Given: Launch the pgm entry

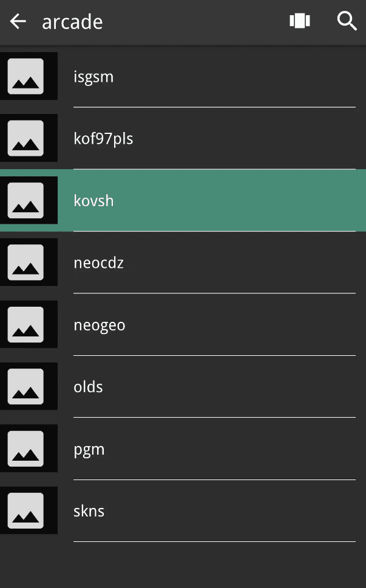Looking at the screenshot, I should (212, 449).
